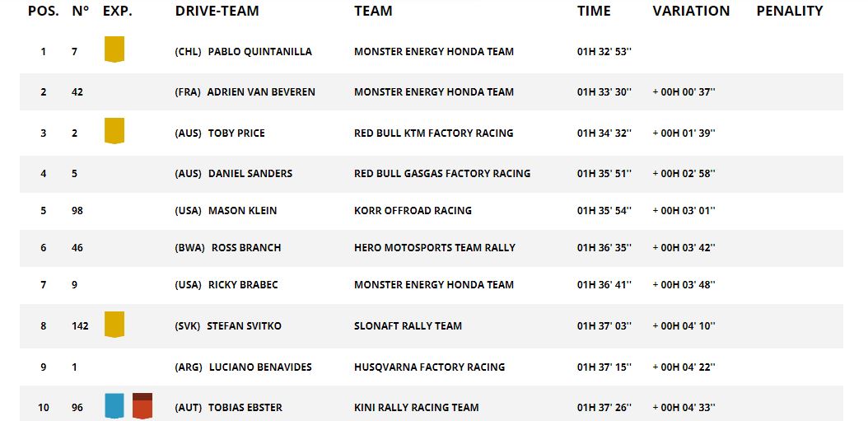Click the VARIATION column header
Screen dimensions: 868x421
[692, 11]
